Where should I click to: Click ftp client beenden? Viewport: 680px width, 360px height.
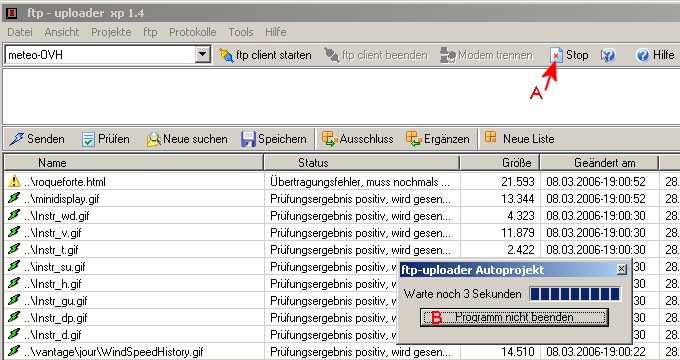(376, 55)
